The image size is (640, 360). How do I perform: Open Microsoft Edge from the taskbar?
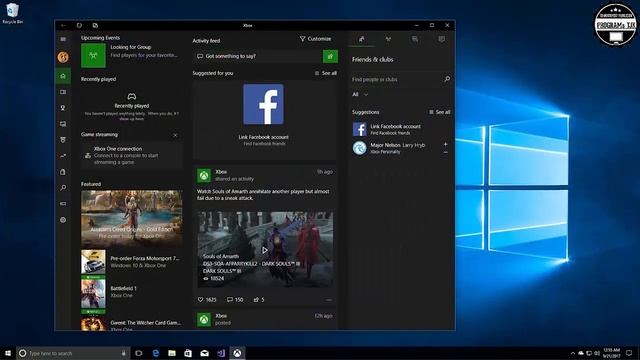click(x=156, y=353)
